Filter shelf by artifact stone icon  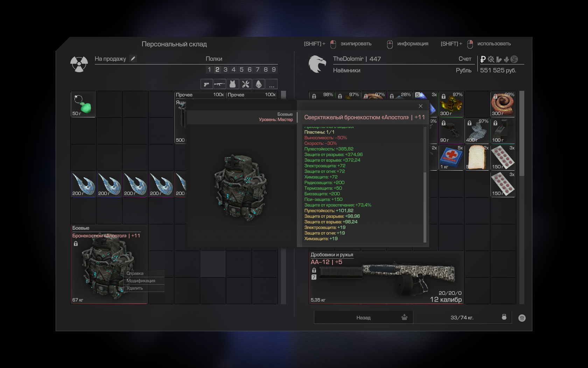(x=258, y=84)
